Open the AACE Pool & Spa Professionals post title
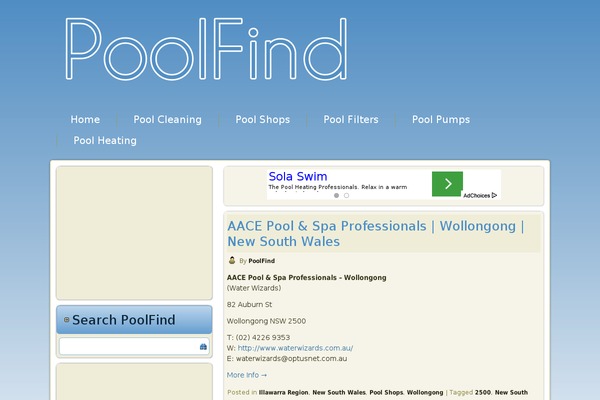Image resolution: width=600 pixels, height=400 pixels. [x=375, y=233]
